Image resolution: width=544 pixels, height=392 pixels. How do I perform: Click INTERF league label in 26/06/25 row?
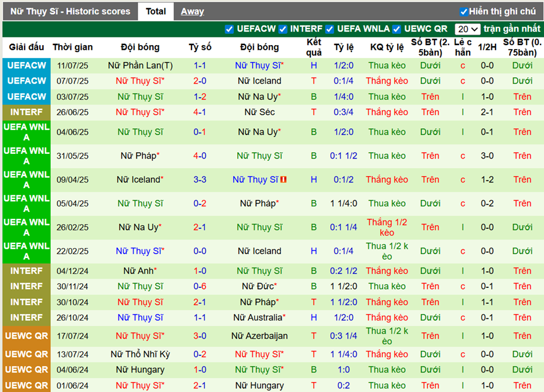pos(26,112)
